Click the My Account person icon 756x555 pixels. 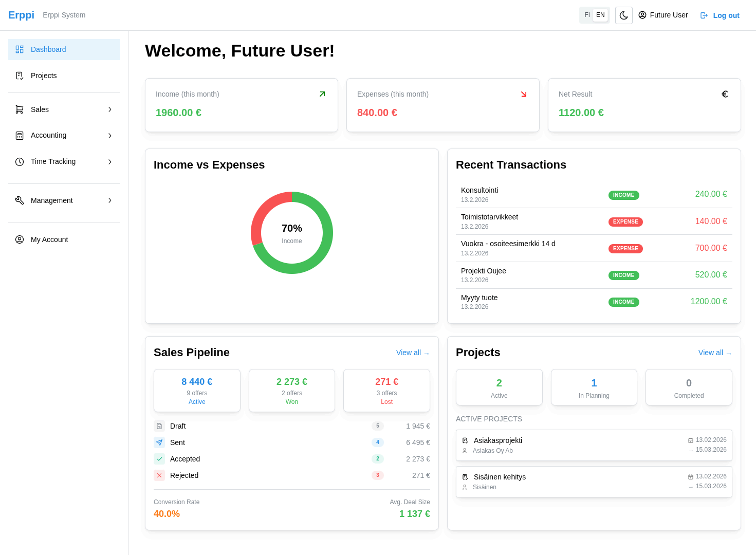[x=20, y=239]
